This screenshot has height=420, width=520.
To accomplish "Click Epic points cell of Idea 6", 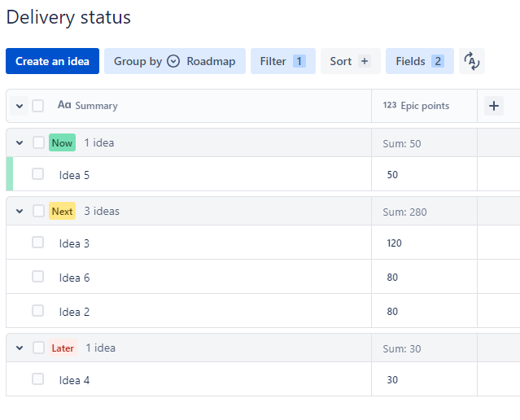I will pyautogui.click(x=424, y=277).
